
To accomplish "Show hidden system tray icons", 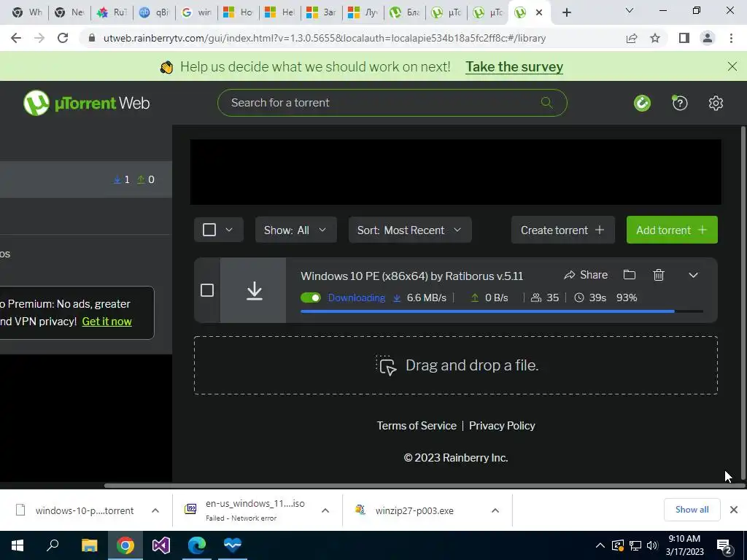I will pos(600,545).
